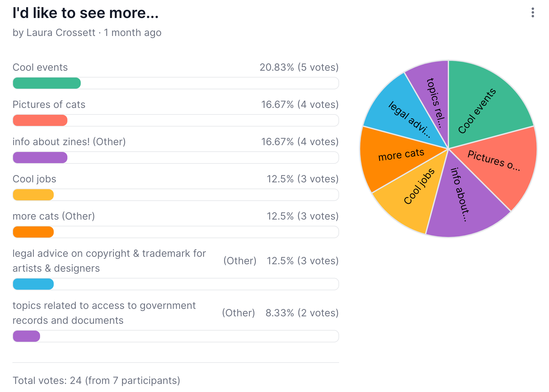Select the info about zines option

tap(69, 141)
